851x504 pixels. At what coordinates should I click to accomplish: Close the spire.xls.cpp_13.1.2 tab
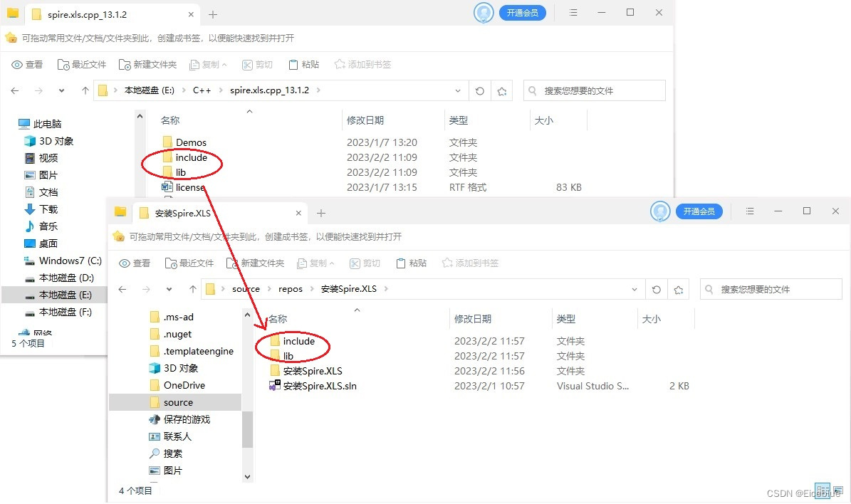(x=191, y=15)
